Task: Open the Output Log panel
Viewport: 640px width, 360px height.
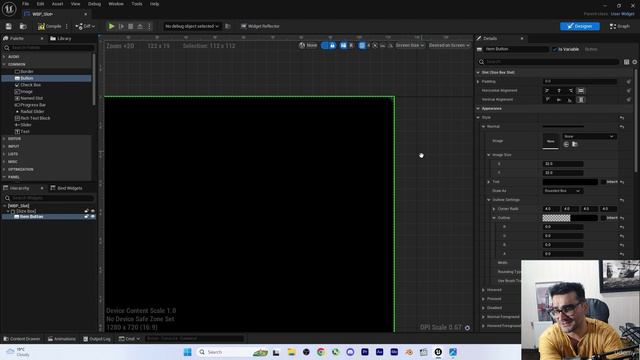Action: (x=97, y=339)
